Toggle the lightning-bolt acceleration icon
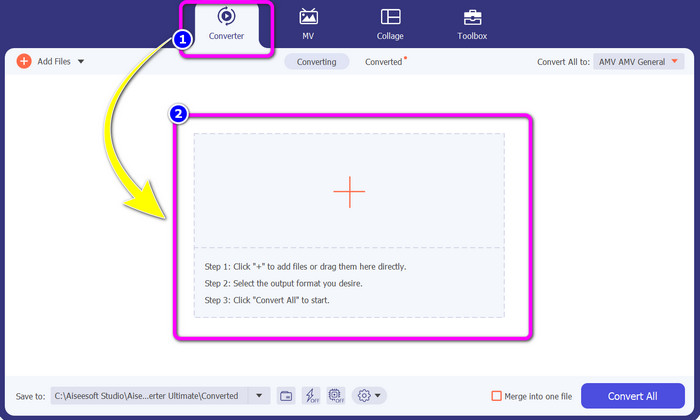700x420 pixels. point(311,396)
